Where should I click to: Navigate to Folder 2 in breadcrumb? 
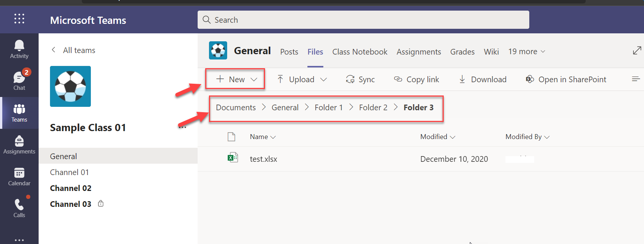pos(373,107)
